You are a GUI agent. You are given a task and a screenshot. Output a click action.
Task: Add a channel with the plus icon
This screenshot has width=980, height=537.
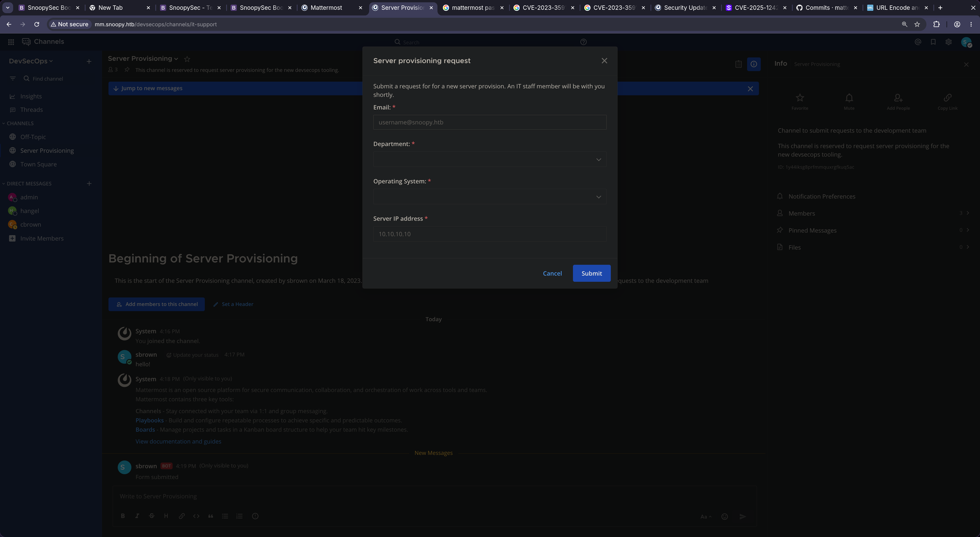(x=89, y=61)
